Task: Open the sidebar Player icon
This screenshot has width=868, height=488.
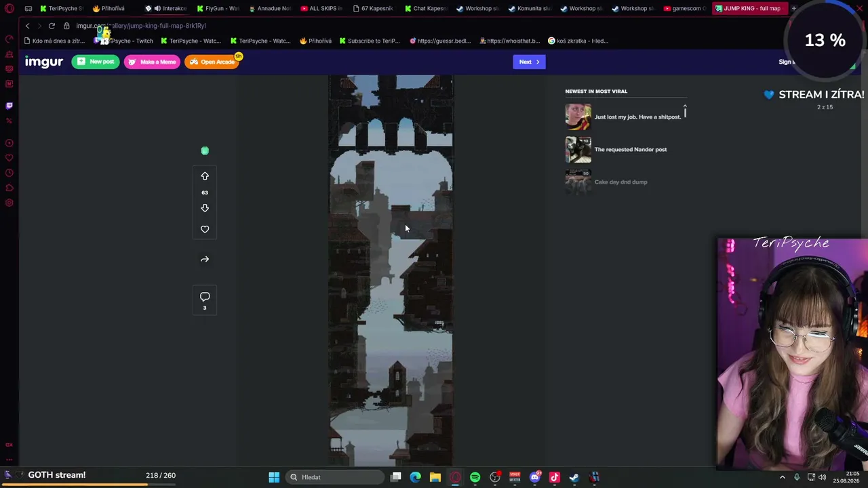Action: pyautogui.click(x=9, y=143)
